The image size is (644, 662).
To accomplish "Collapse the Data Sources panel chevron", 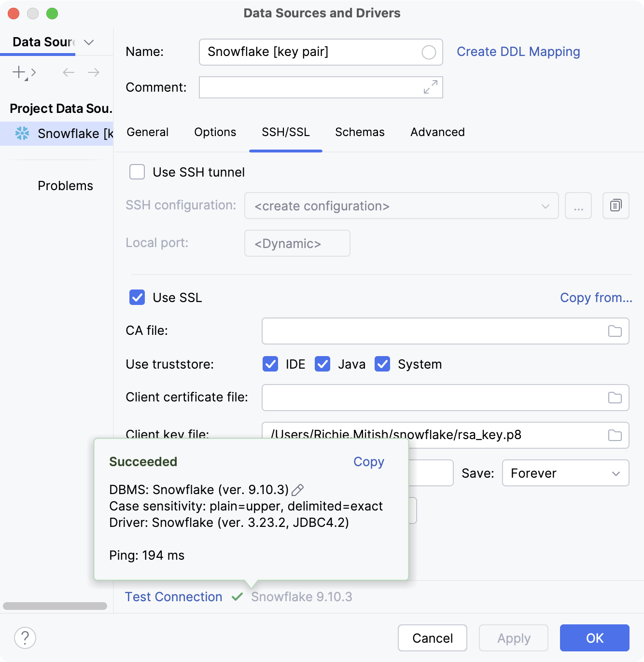I will pyautogui.click(x=88, y=42).
